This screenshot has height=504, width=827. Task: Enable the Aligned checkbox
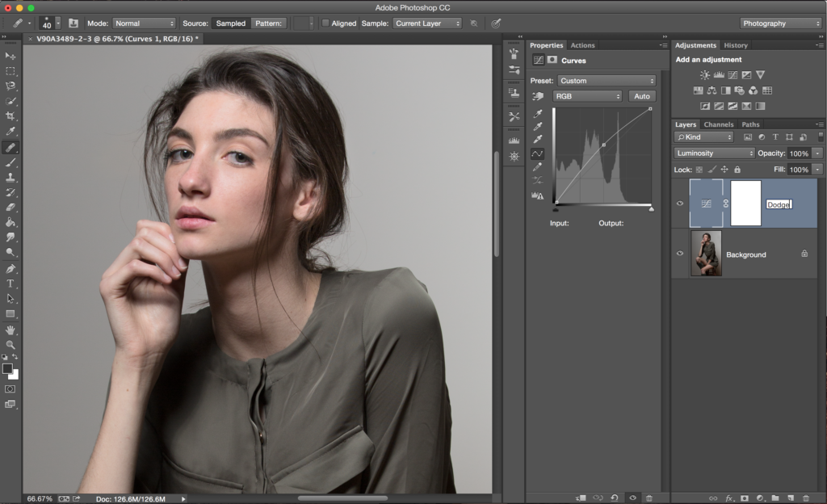[x=325, y=23]
